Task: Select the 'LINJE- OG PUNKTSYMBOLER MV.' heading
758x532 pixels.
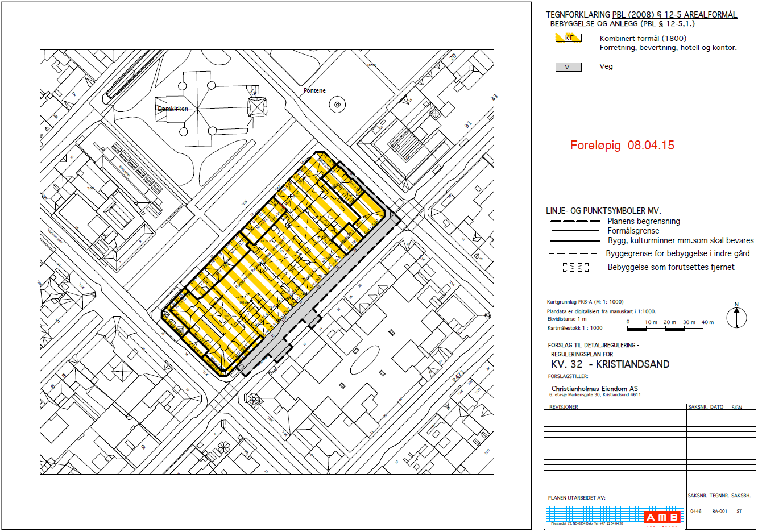Action: click(x=603, y=211)
